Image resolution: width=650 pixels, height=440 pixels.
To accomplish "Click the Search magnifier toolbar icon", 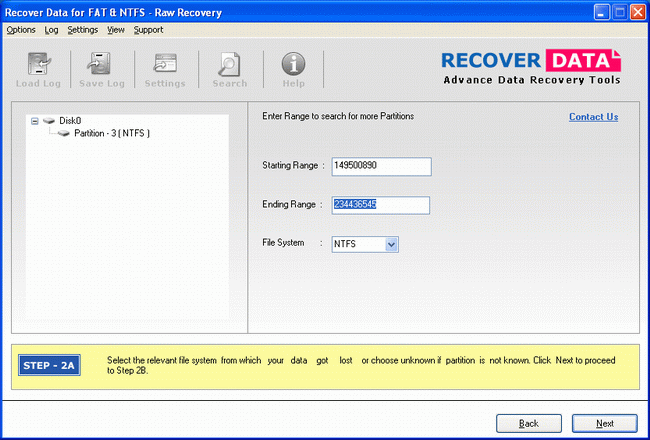I will [x=229, y=64].
